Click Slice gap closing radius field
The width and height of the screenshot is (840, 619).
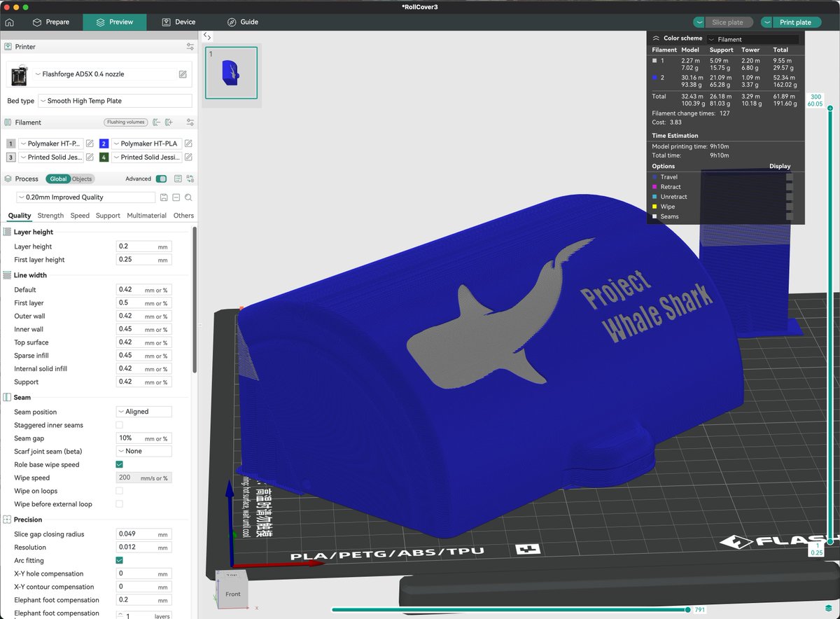click(143, 534)
